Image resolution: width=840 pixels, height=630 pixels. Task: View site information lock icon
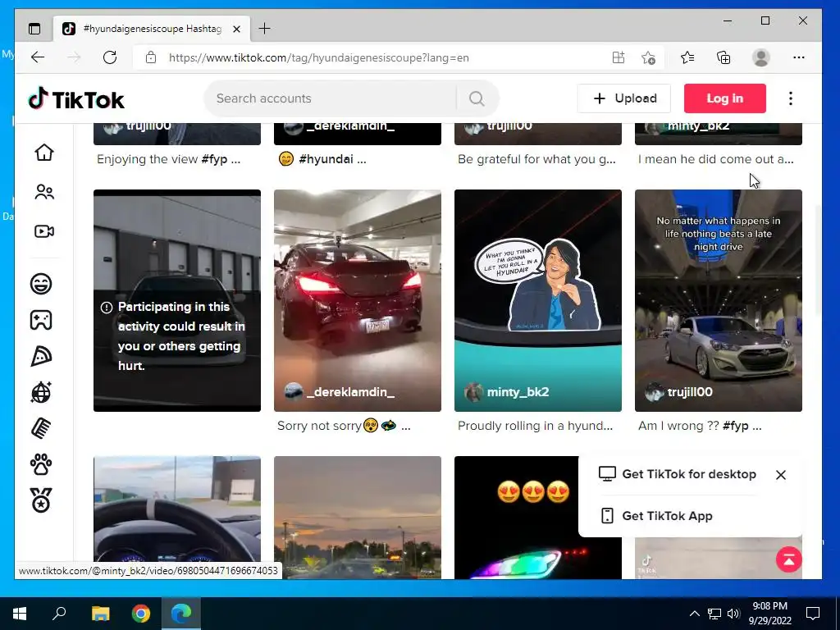point(151,57)
